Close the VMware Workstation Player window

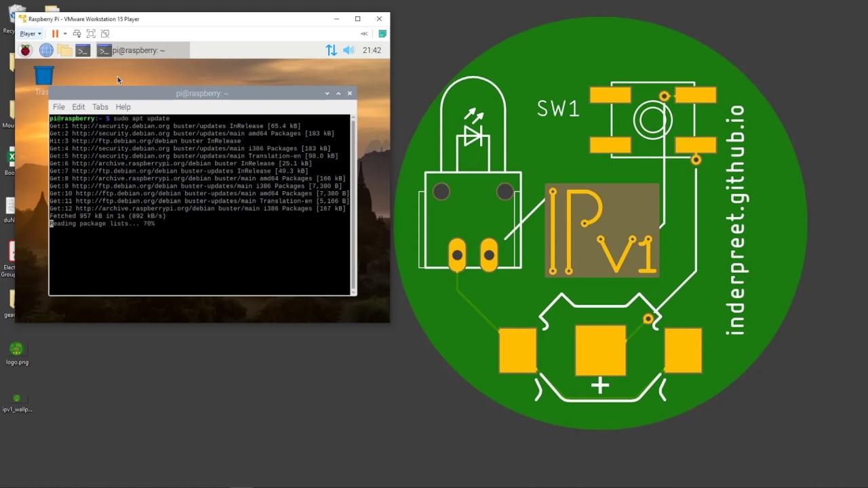(379, 19)
